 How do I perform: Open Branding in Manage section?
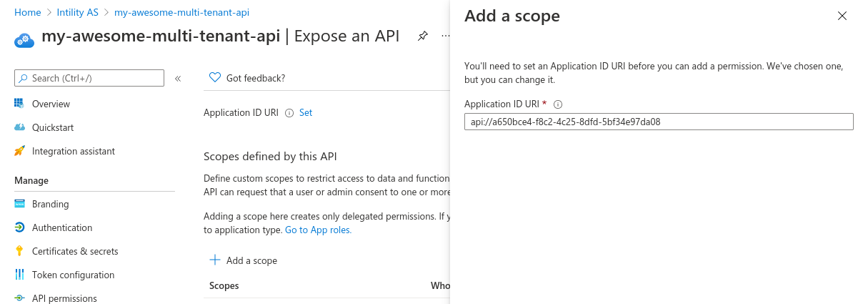click(51, 204)
